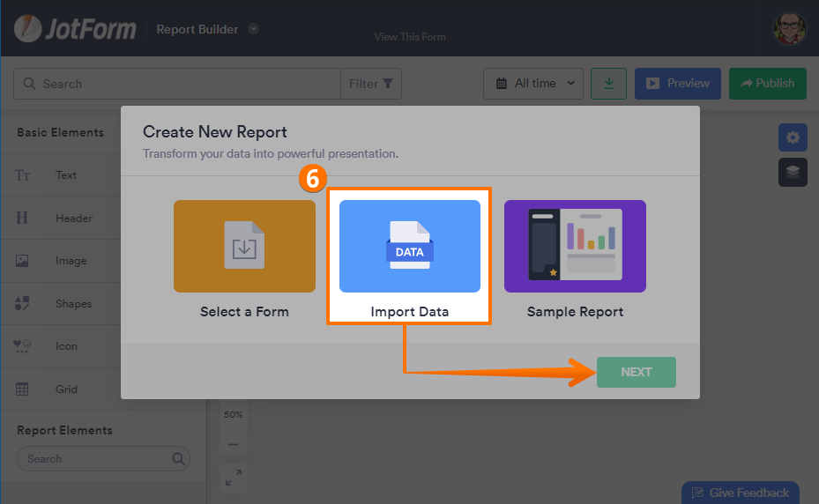This screenshot has width=819, height=504.
Task: Open the View This Form link
Action: click(410, 37)
